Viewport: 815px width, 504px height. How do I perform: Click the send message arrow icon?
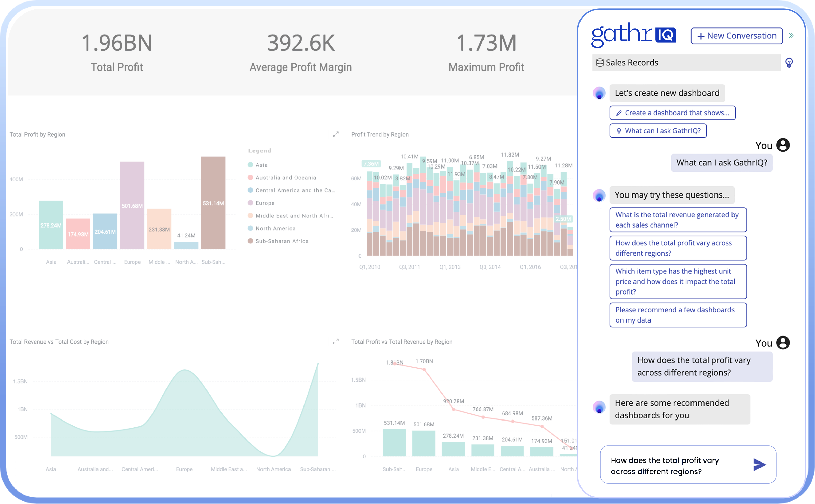pyautogui.click(x=759, y=464)
